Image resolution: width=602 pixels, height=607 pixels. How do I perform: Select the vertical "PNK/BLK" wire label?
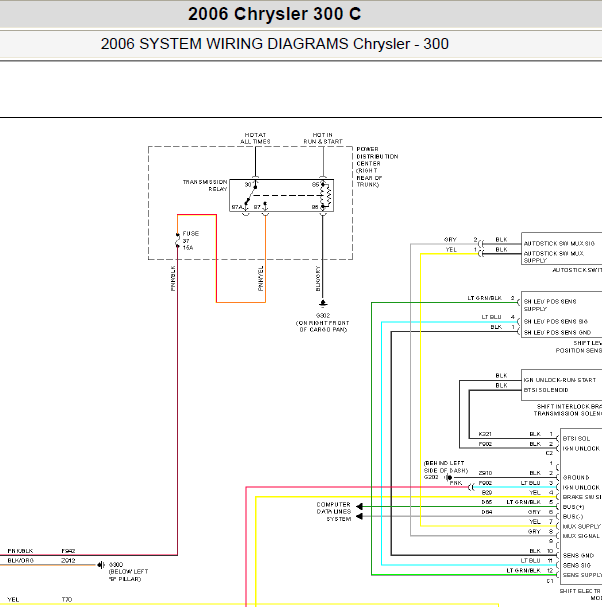point(173,278)
